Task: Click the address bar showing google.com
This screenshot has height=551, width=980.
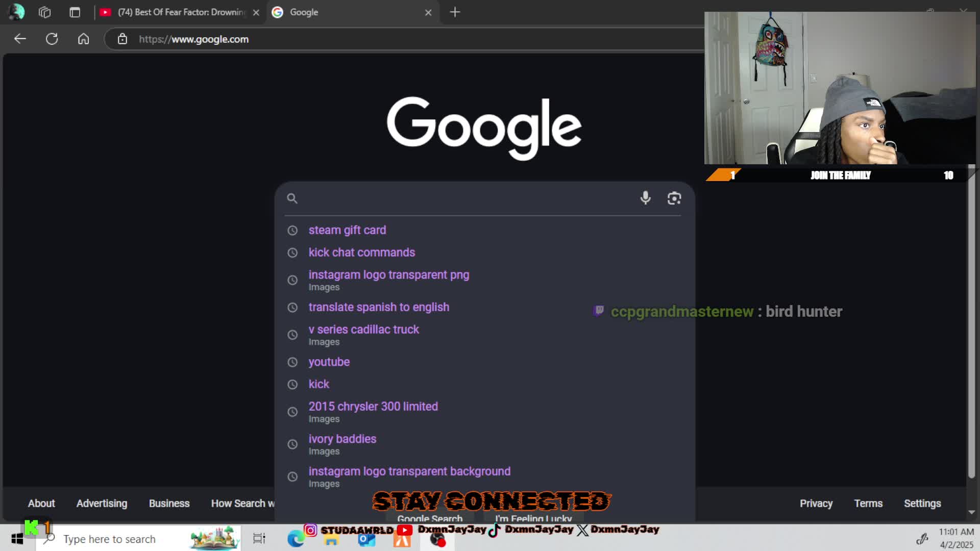Action: [403, 39]
